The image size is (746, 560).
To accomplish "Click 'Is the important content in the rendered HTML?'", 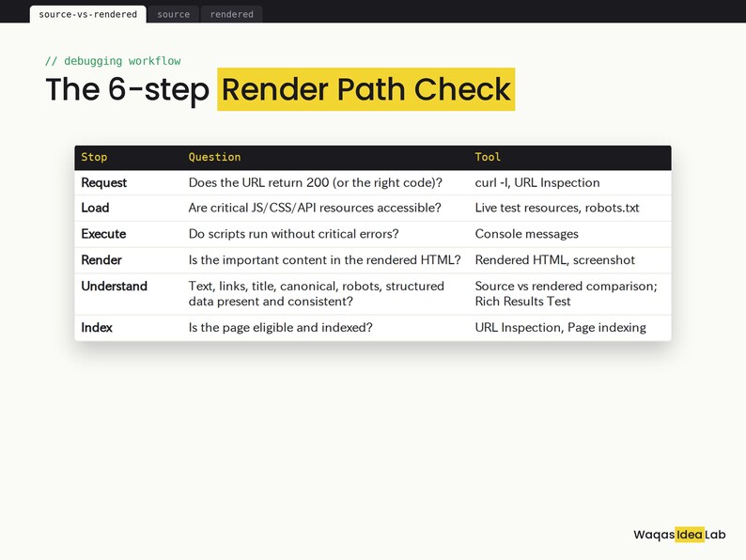I will (x=325, y=260).
